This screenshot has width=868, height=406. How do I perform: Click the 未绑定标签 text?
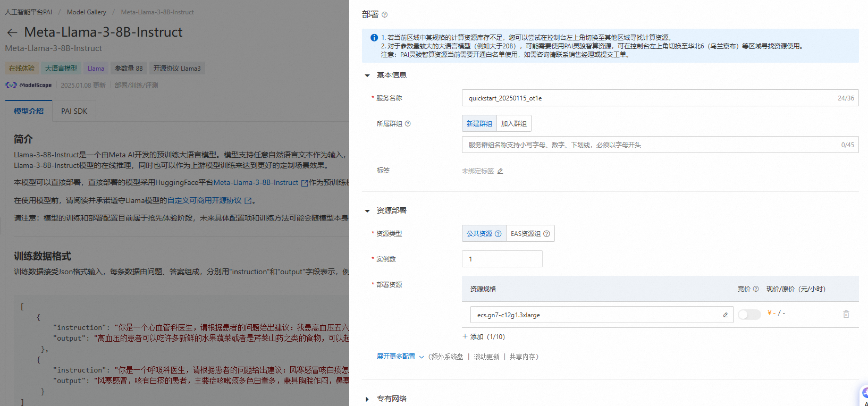click(478, 171)
